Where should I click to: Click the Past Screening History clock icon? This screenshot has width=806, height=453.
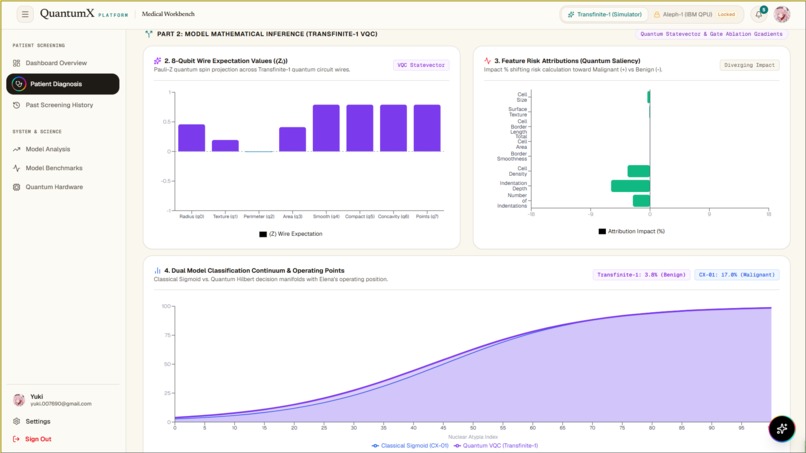click(16, 105)
